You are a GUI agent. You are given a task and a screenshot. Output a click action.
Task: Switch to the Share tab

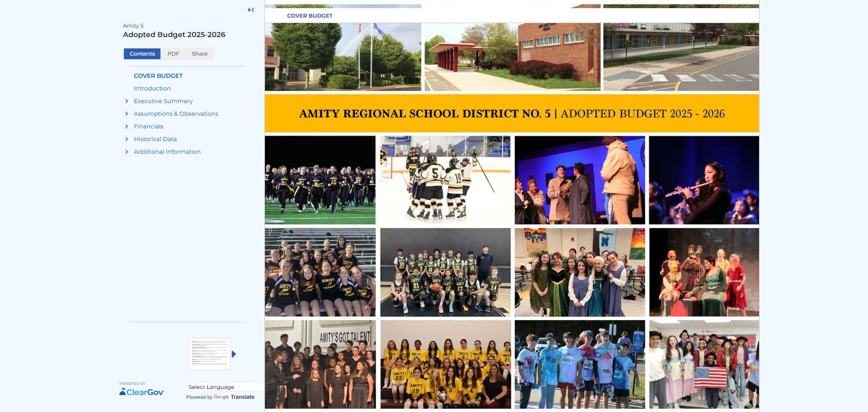point(199,54)
